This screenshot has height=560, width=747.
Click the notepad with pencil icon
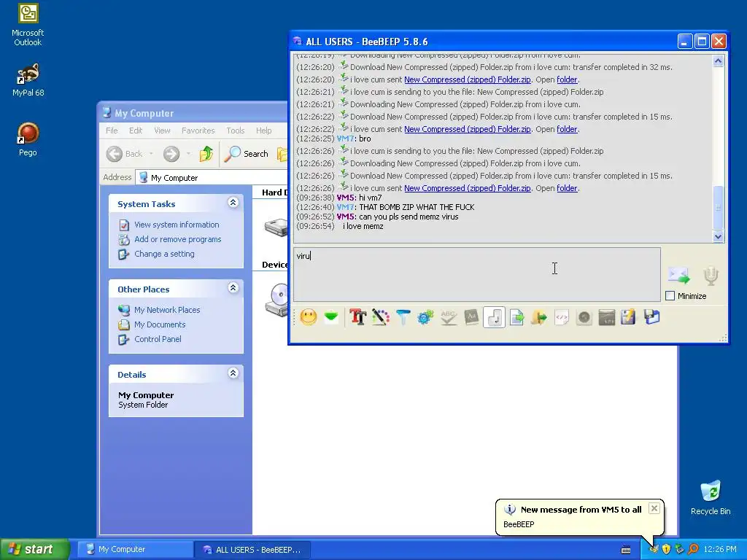(628, 317)
